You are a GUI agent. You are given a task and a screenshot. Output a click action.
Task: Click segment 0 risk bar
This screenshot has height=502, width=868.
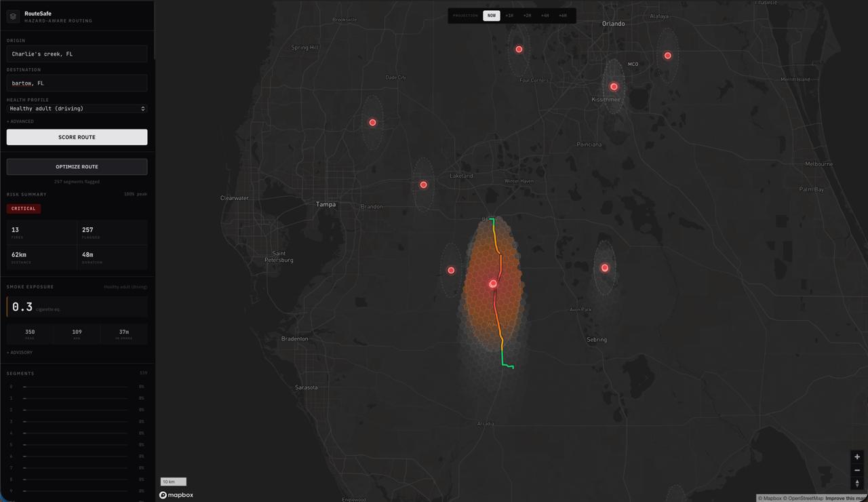[75, 387]
